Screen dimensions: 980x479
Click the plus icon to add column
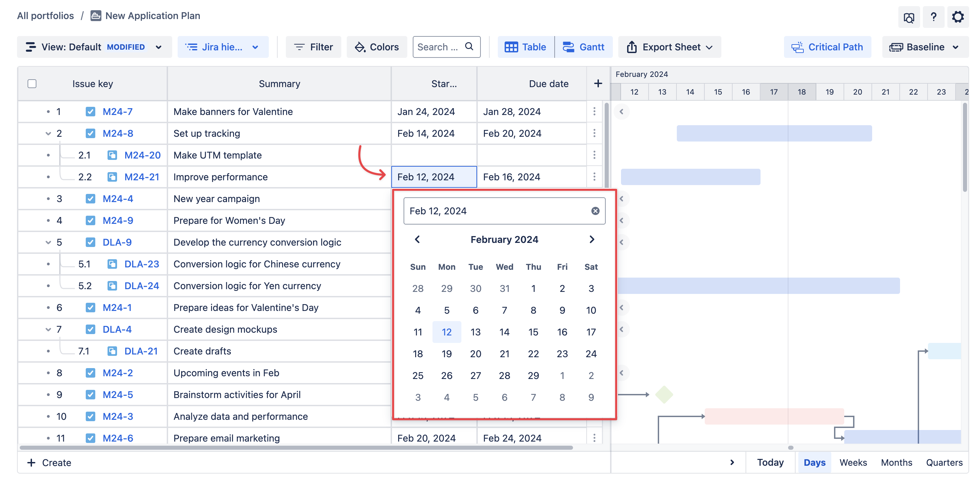[598, 83]
